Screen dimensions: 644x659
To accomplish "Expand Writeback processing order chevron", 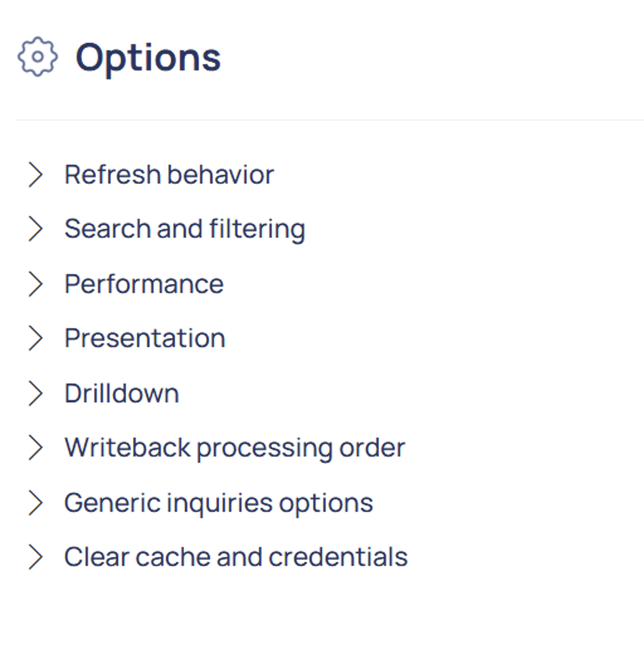I will 36,448.
